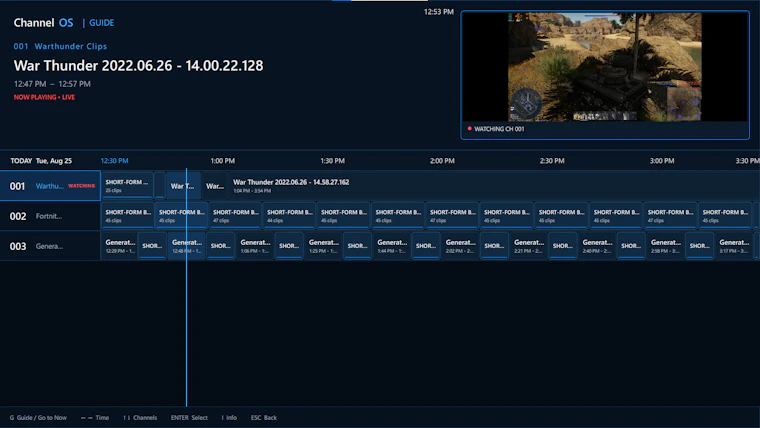
Task: Click the War Thunder 2022.06.26 - 14.00.22.128 title
Action: [139, 65]
